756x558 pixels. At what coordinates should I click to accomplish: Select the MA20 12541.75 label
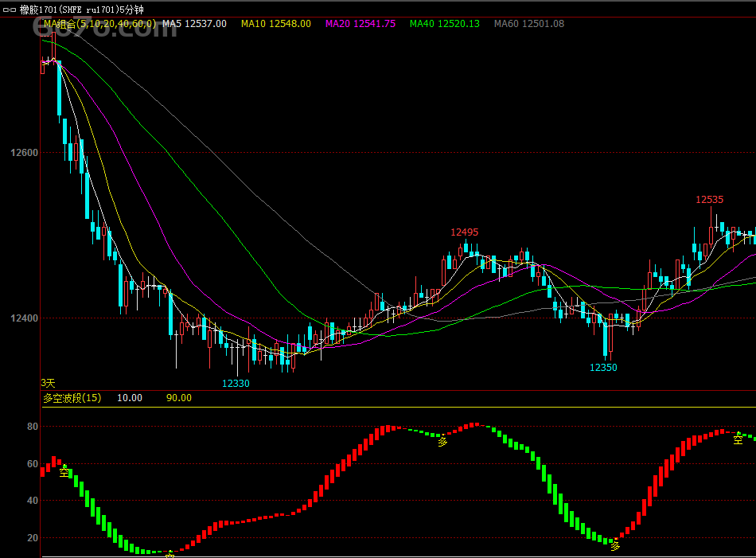(360, 24)
